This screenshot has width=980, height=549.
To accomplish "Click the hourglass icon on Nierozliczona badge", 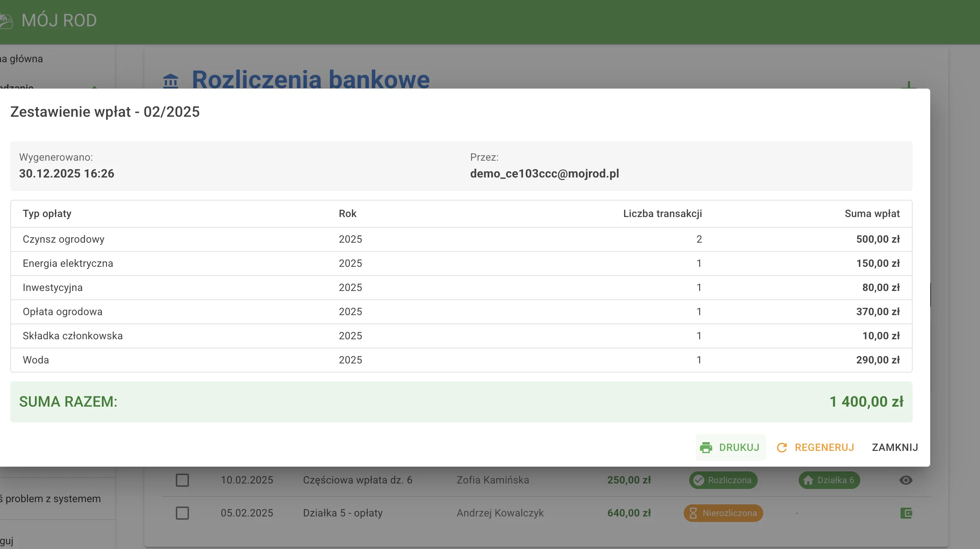I will coord(693,513).
